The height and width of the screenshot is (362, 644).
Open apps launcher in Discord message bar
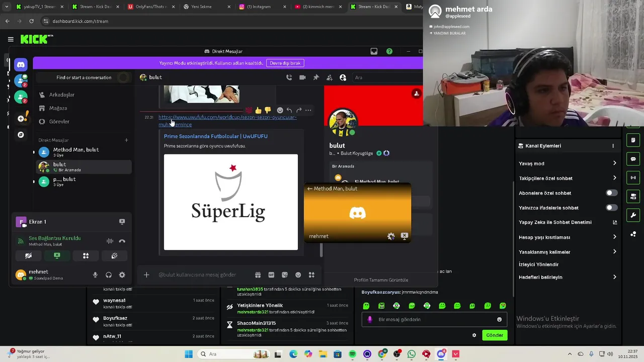tap(311, 275)
